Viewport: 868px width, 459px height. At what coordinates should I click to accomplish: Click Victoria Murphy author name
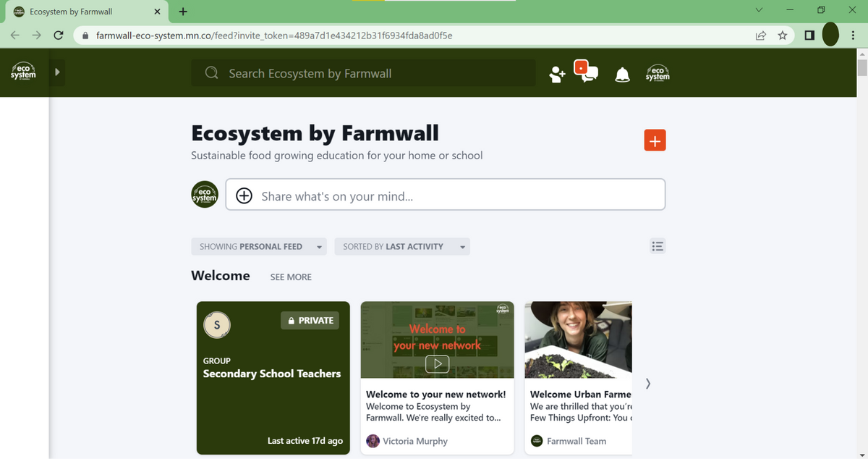pyautogui.click(x=415, y=441)
